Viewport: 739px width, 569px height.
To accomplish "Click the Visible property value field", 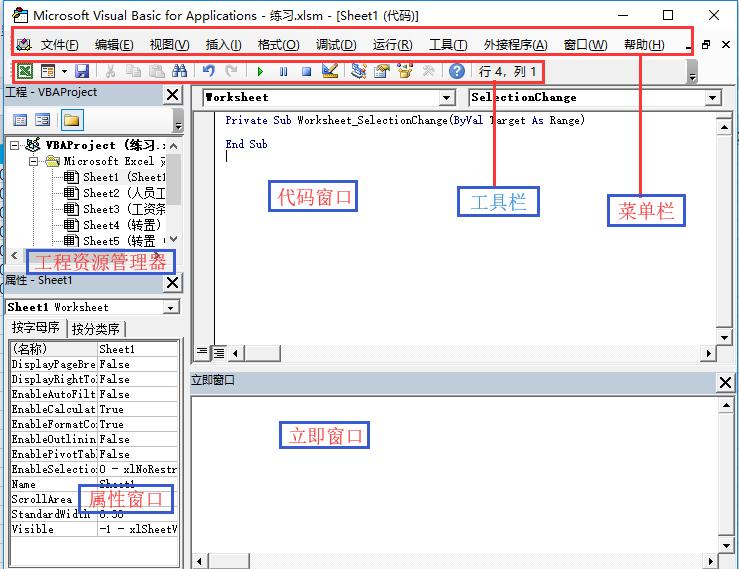I will 138,529.
